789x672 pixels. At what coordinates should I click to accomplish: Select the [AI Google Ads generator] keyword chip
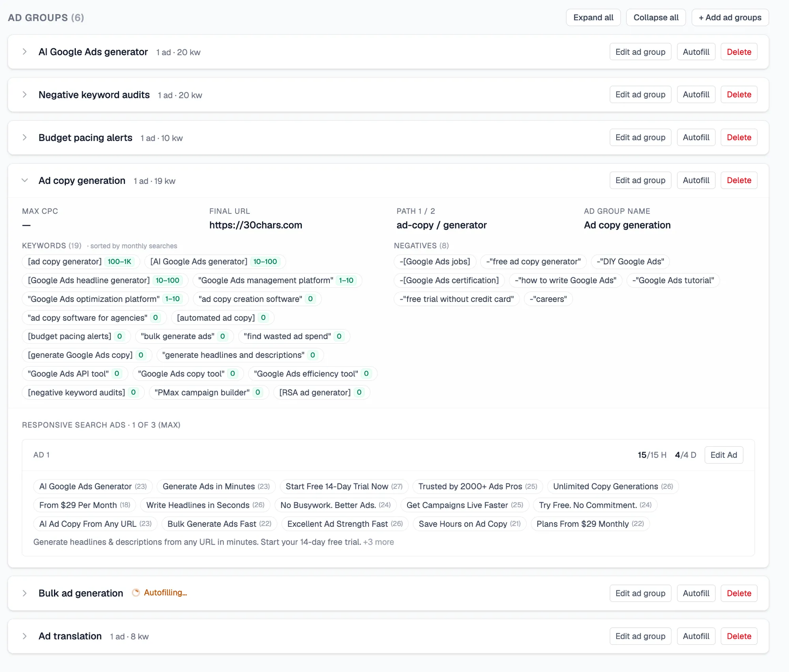point(215,262)
